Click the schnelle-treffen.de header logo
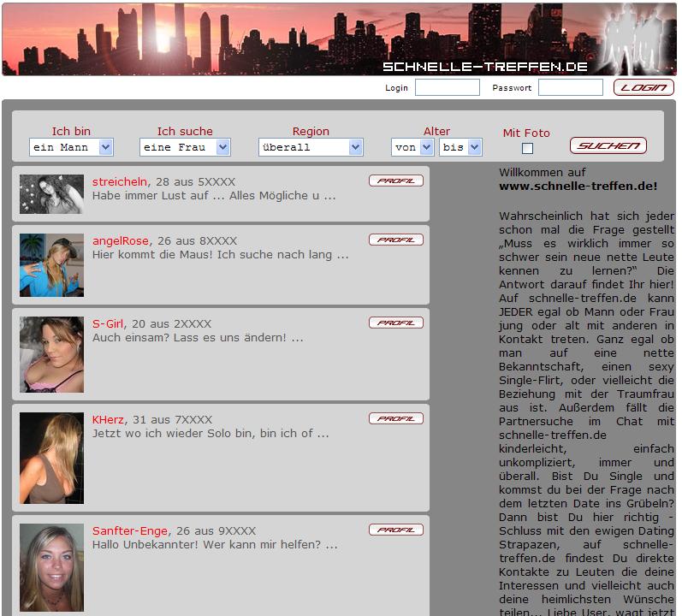The width and height of the screenshot is (682, 616). click(484, 66)
